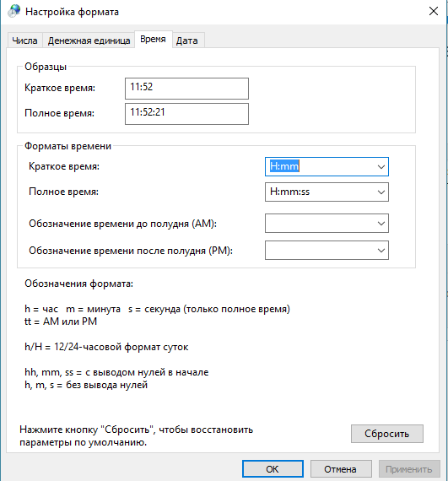Open the Денежная единица tab
Viewport: 448px width, 481px height.
coord(89,41)
